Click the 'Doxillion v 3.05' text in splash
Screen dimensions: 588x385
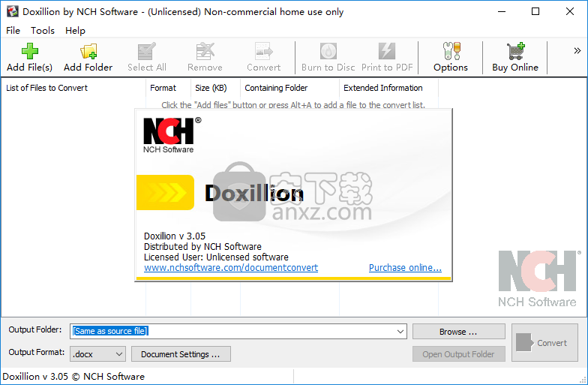(x=175, y=236)
